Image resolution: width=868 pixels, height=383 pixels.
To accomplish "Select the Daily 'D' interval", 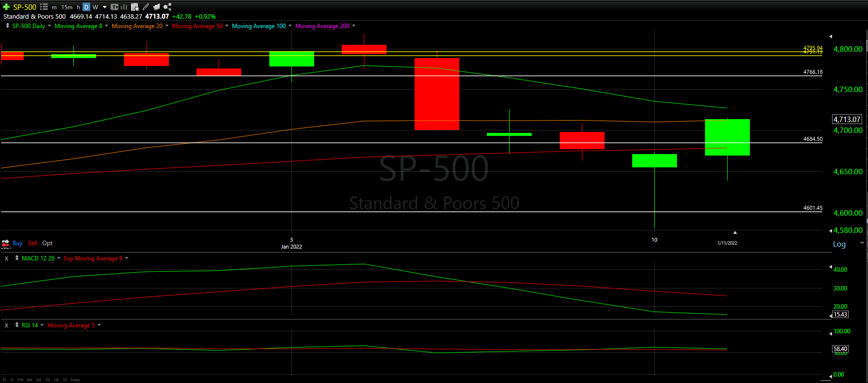I will (86, 7).
